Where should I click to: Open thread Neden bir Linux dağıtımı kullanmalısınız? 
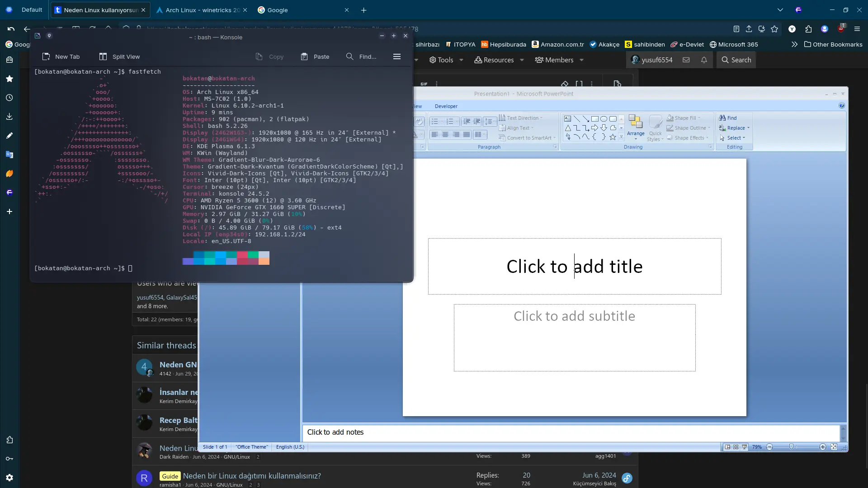click(x=252, y=476)
